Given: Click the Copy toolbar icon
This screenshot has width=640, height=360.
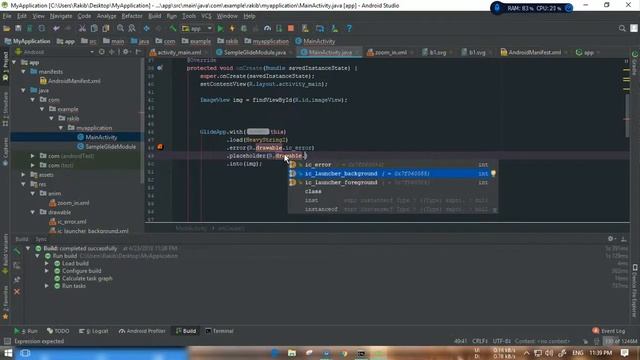Looking at the screenshot, I should point(94,29).
